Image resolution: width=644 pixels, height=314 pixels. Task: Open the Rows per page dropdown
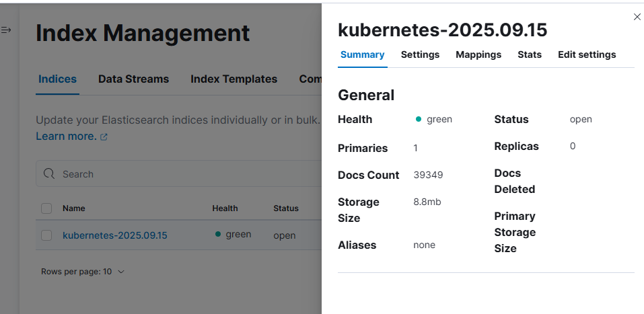83,272
